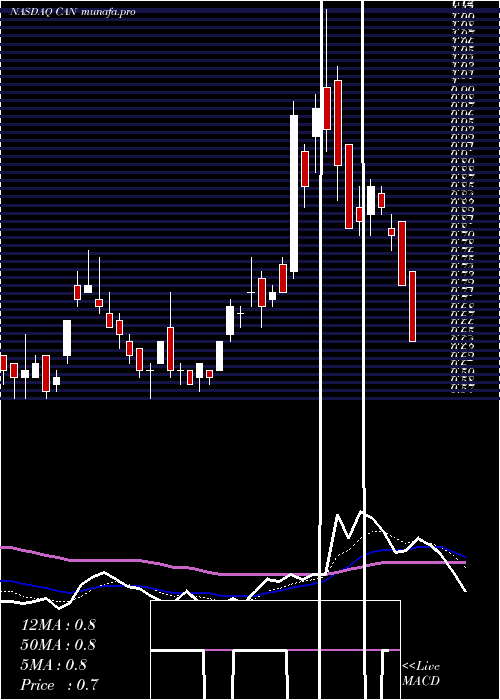Click the Price : 0.7 readout
Viewport: 500px width, 700px height.
pyautogui.click(x=59, y=685)
